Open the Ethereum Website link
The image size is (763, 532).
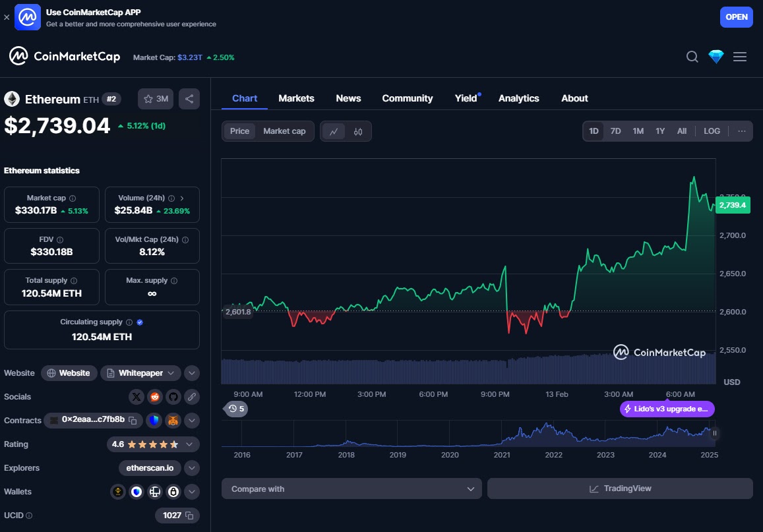tap(69, 373)
